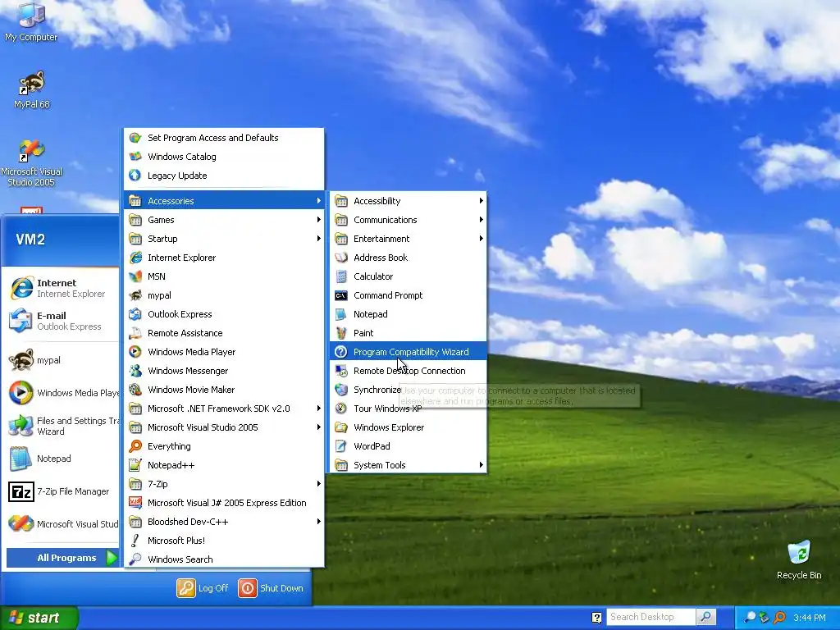Screen dimensions: 840x630
Task: Close menu via All Programs button
Action: [62, 558]
